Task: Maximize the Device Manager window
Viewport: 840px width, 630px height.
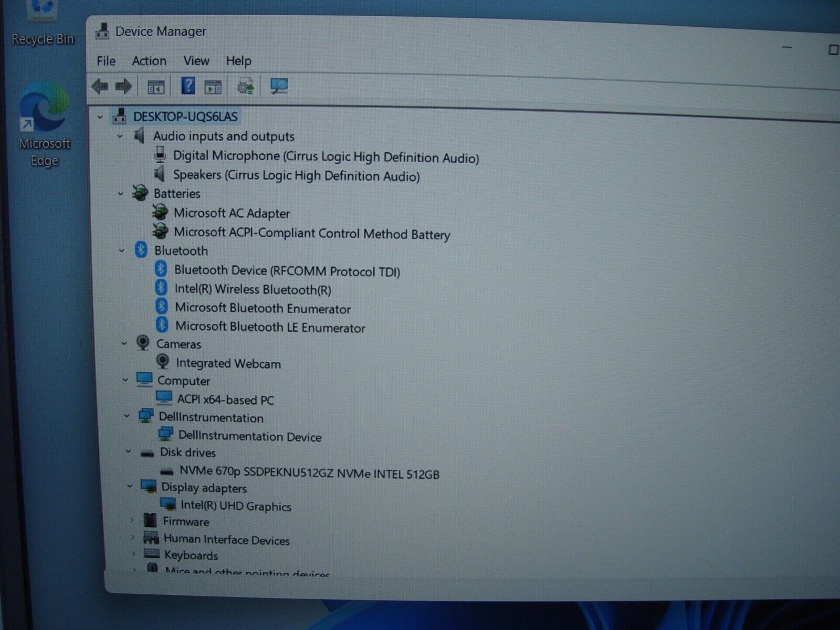Action: coord(833,50)
